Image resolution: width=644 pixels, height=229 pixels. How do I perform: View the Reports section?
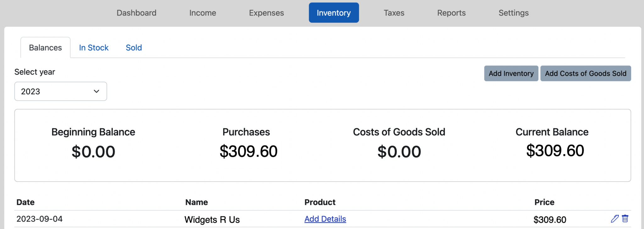click(x=451, y=13)
